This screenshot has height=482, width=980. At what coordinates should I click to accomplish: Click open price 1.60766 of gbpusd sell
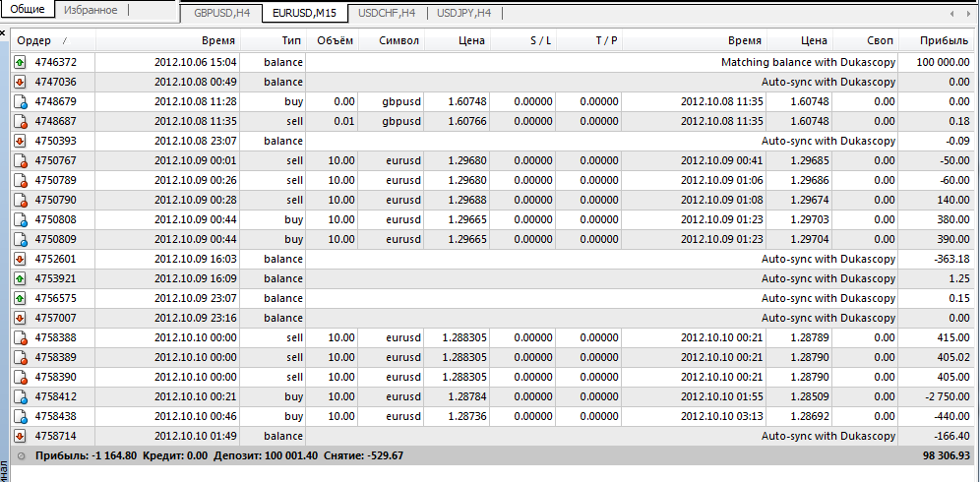click(466, 121)
